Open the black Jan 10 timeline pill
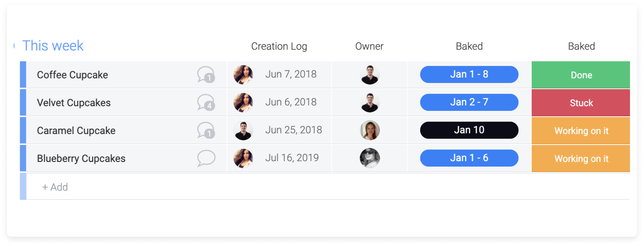The image size is (644, 246). pyautogui.click(x=469, y=130)
